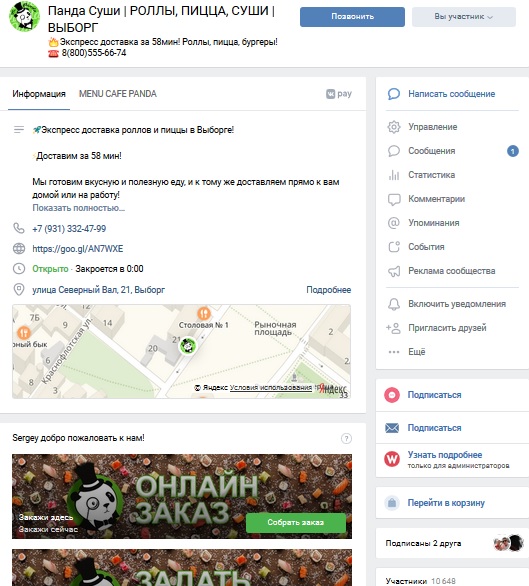
Task: Click Подробнее next to the address
Action: pyautogui.click(x=329, y=290)
